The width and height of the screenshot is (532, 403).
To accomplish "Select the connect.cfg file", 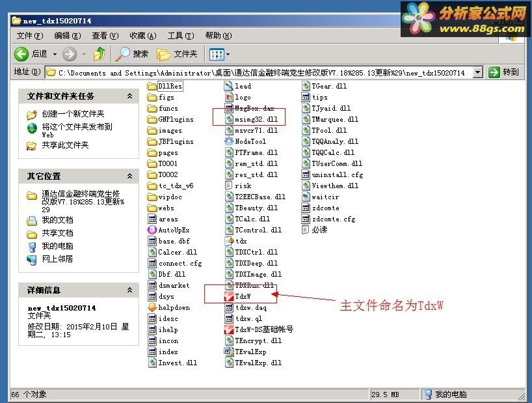I will pos(175,263).
